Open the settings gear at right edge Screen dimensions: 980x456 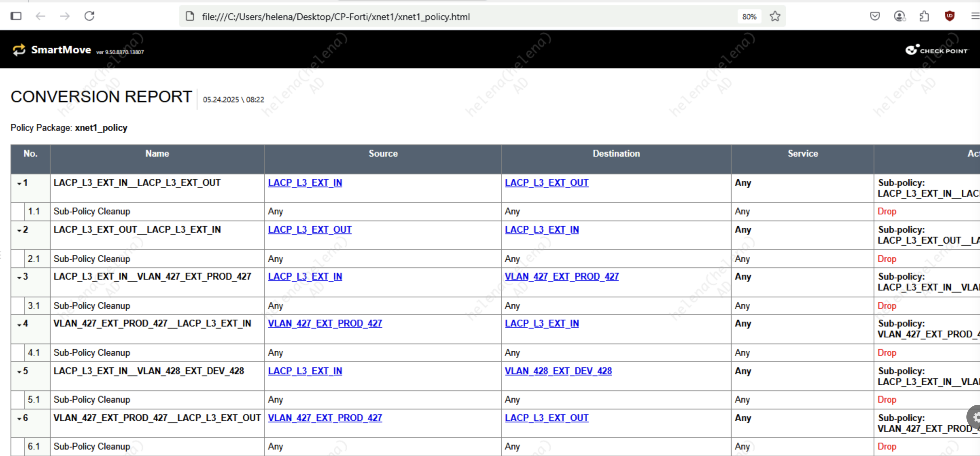(x=976, y=417)
